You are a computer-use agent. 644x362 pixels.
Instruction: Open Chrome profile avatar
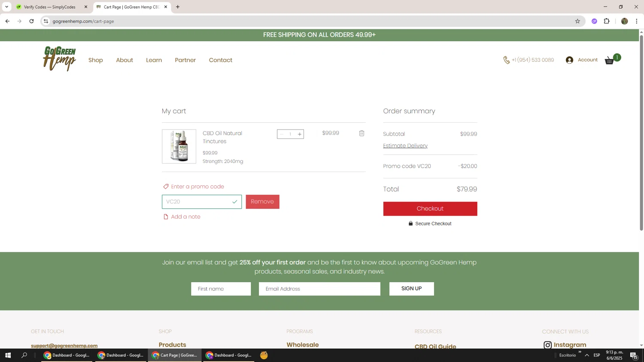pyautogui.click(x=624, y=21)
